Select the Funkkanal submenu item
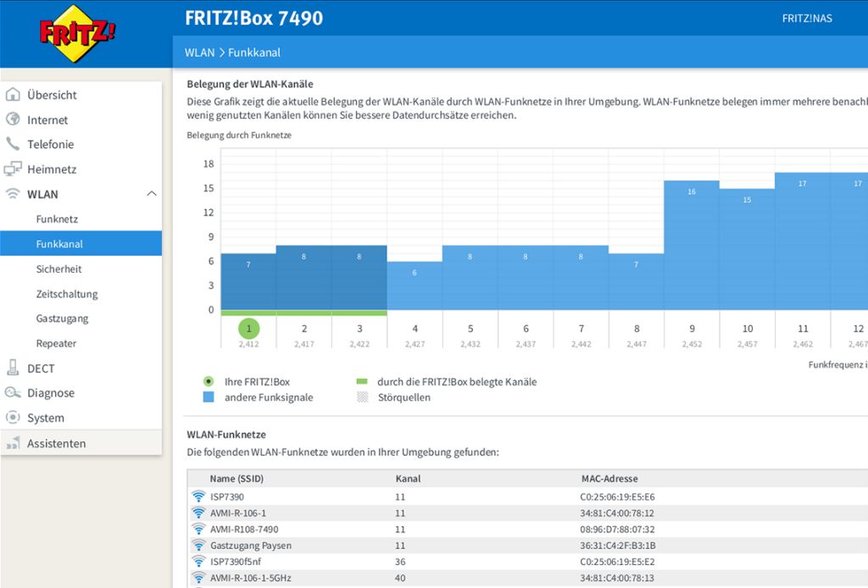This screenshot has height=588, width=868. [81, 243]
